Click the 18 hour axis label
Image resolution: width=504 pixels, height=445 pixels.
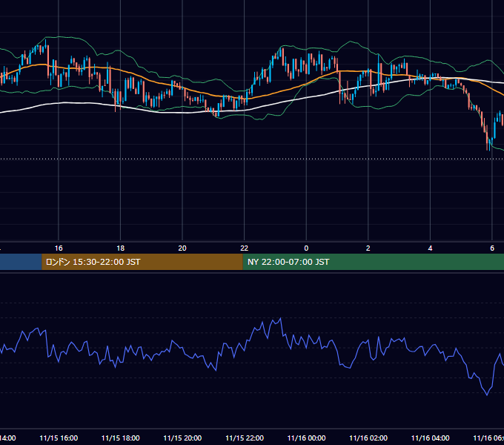121,248
